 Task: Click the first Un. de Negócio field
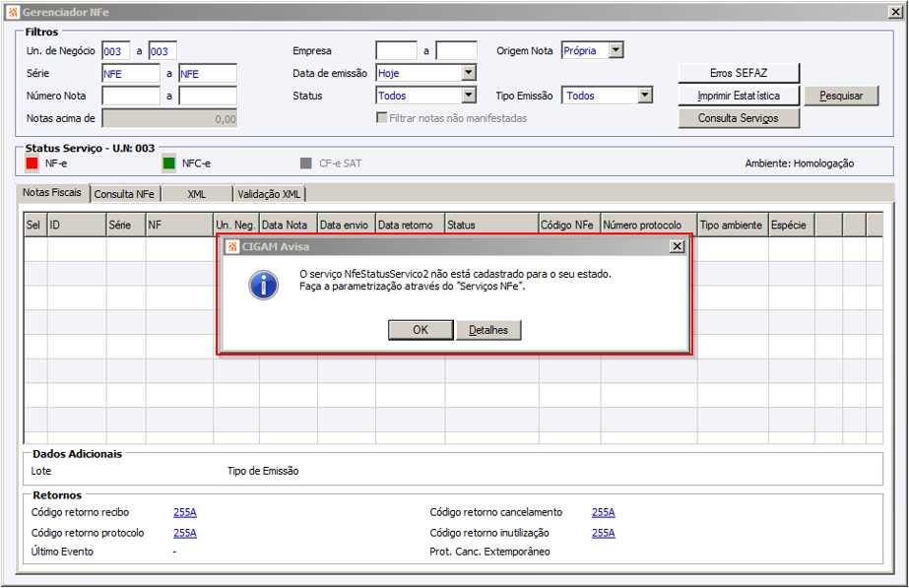116,51
